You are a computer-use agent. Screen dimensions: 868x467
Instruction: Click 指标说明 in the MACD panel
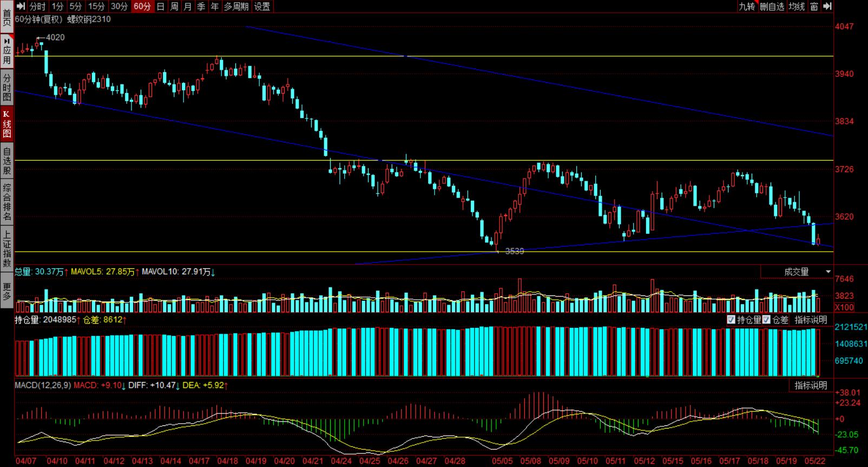pos(811,385)
